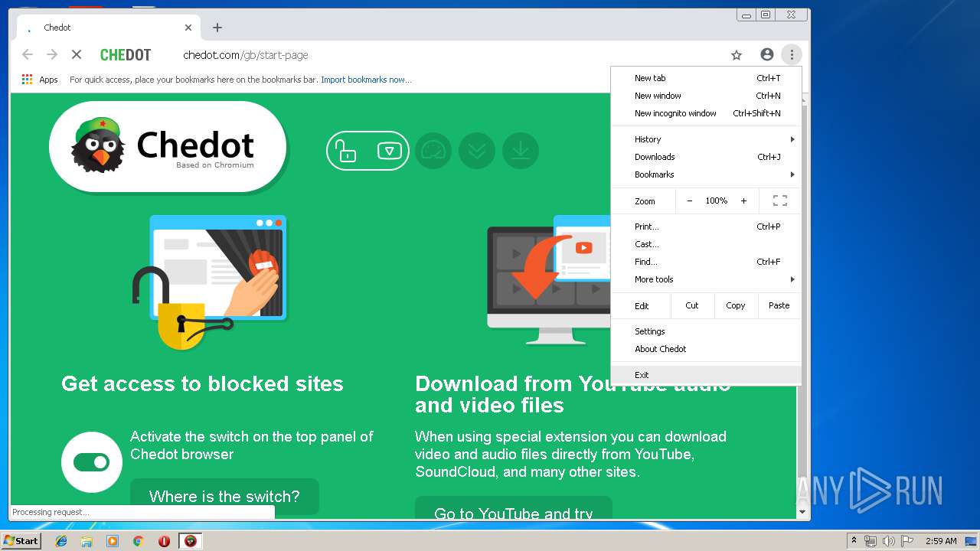980x551 pixels.
Task: Open a New incognito window
Action: pos(706,113)
